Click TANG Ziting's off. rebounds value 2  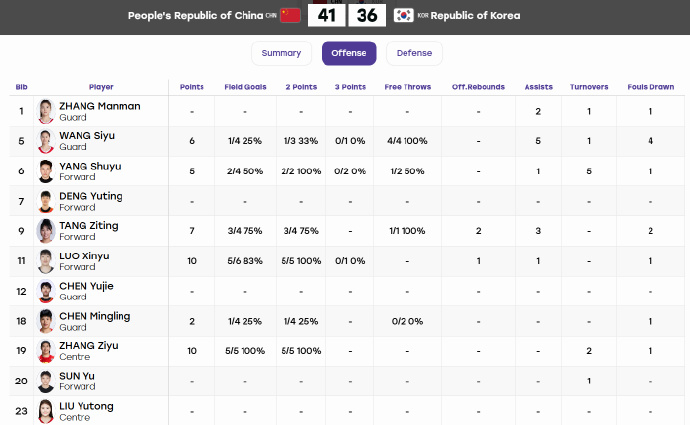[478, 231]
